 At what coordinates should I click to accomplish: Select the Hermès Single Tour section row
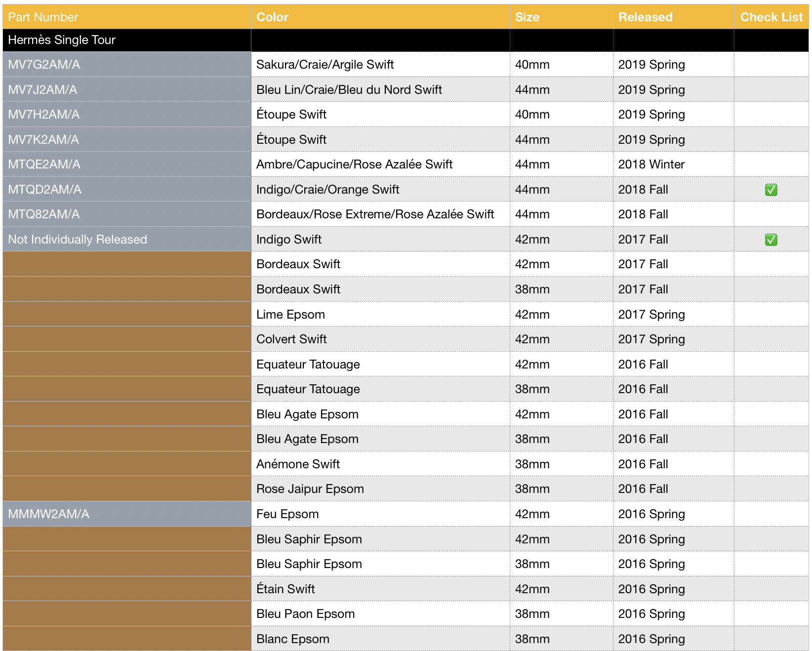coord(406,40)
